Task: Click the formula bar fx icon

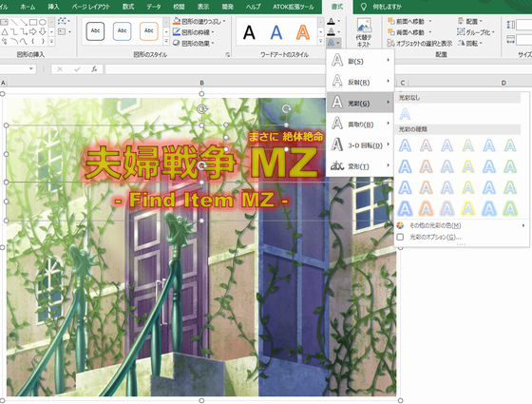Action: click(94, 69)
